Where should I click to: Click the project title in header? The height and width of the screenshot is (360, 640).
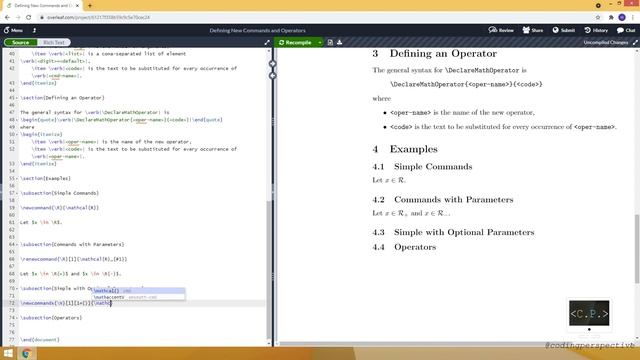point(257,30)
